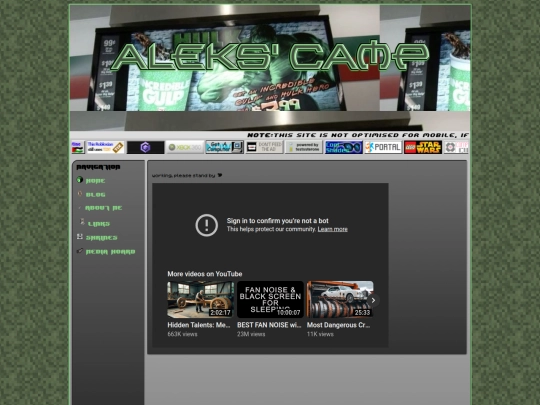The image size is (540, 405).
Task: Click the LEGO Star Wars badge
Action: pos(423,147)
